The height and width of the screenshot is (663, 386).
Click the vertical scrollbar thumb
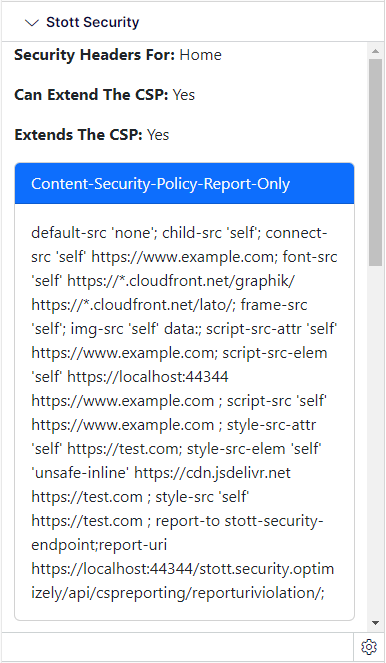click(375, 162)
